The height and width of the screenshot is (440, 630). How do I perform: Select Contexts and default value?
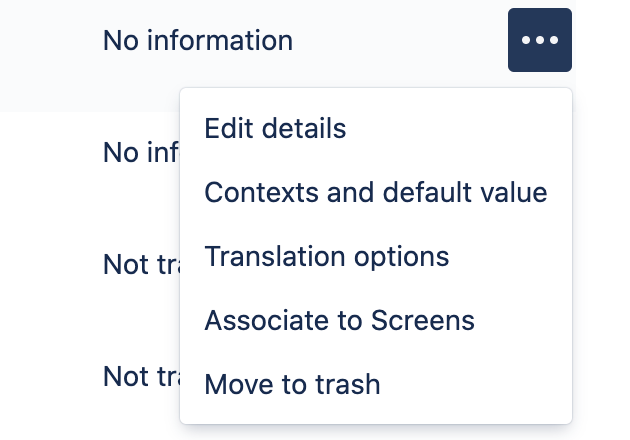(x=376, y=192)
